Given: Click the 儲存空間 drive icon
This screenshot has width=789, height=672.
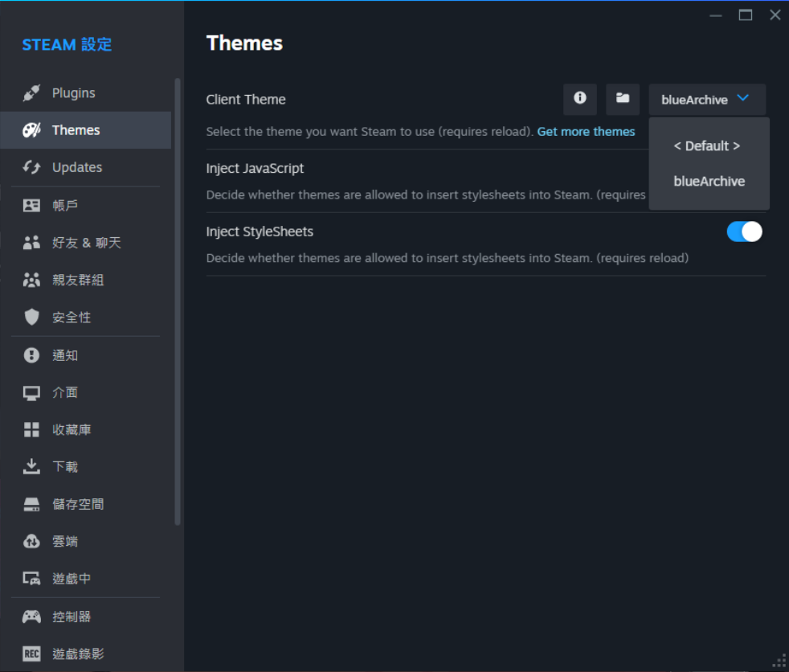Looking at the screenshot, I should 31,504.
